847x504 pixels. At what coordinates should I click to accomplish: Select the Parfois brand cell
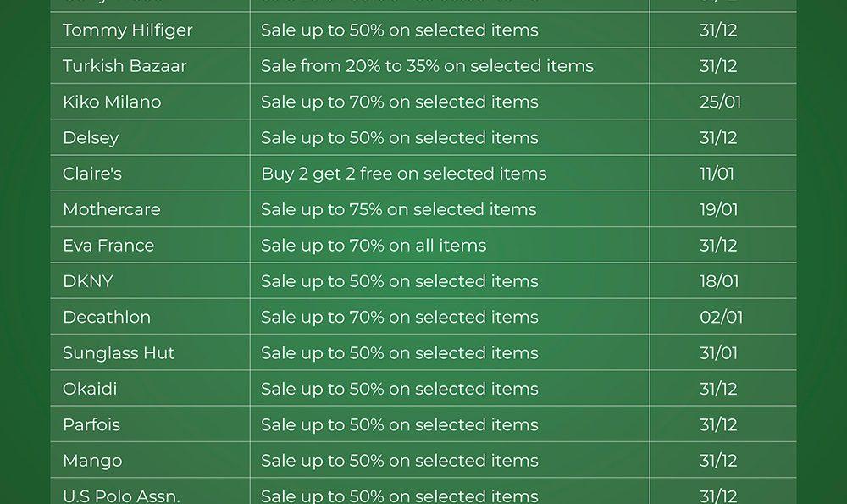tap(91, 425)
